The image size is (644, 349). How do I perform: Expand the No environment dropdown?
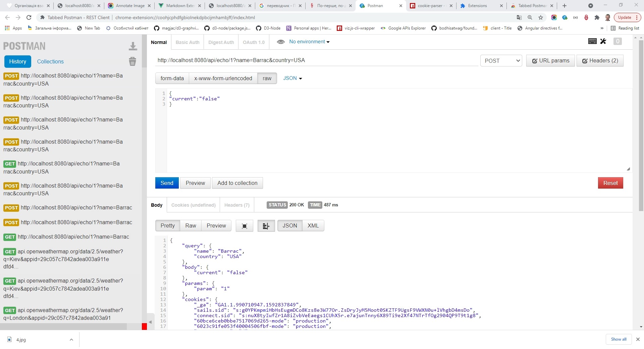(309, 42)
